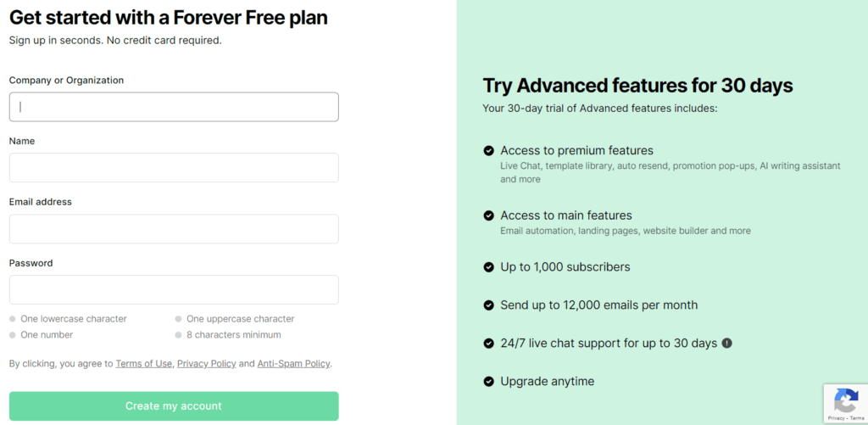Screen dimensions: 868x425
Task: Open the Privacy Policy link
Action: (206, 364)
